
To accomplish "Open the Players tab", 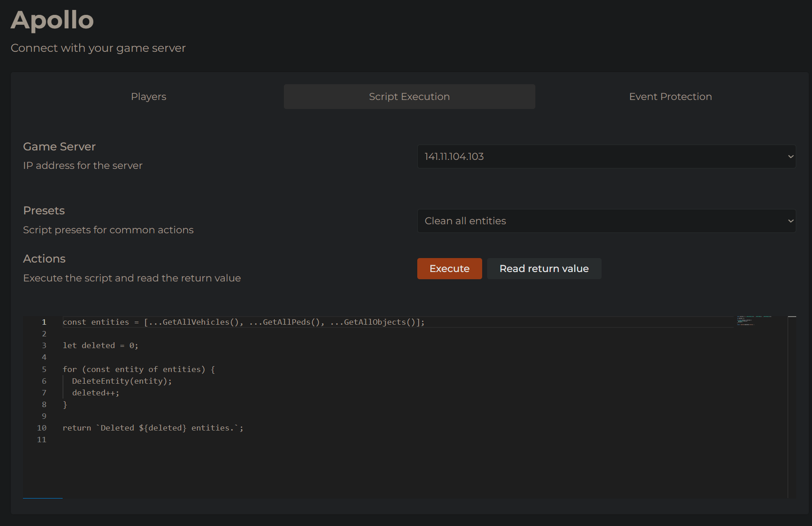I will (148, 96).
